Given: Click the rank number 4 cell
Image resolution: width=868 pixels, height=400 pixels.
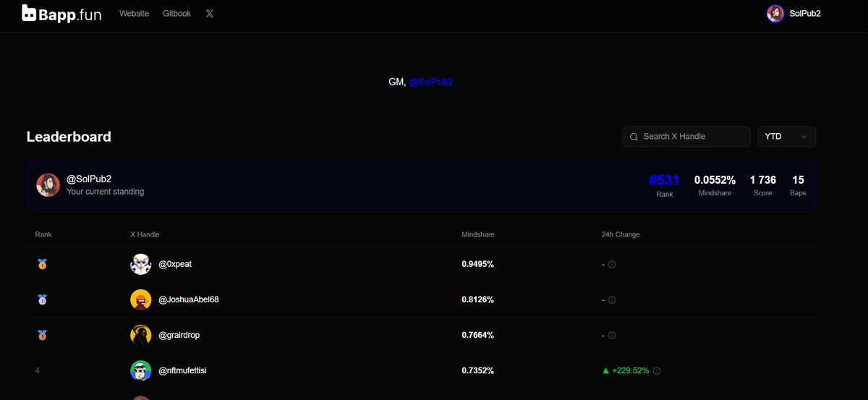Looking at the screenshot, I should pyautogui.click(x=38, y=371).
